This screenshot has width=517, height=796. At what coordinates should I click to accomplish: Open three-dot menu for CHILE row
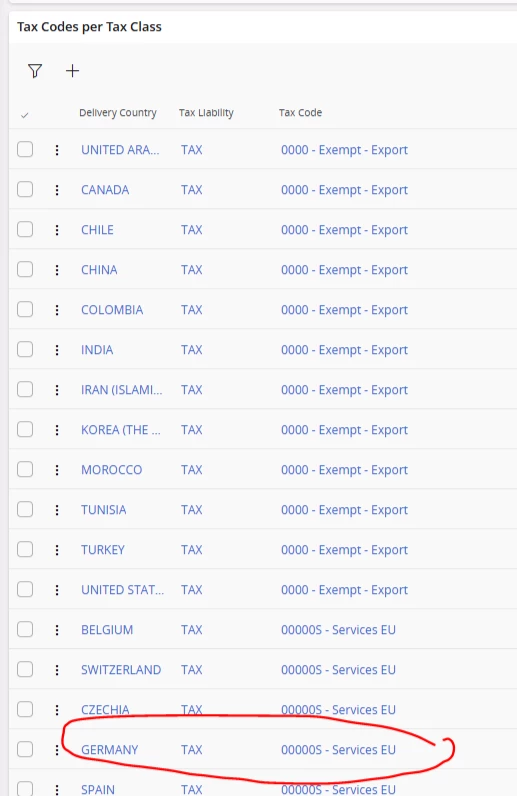[57, 230]
